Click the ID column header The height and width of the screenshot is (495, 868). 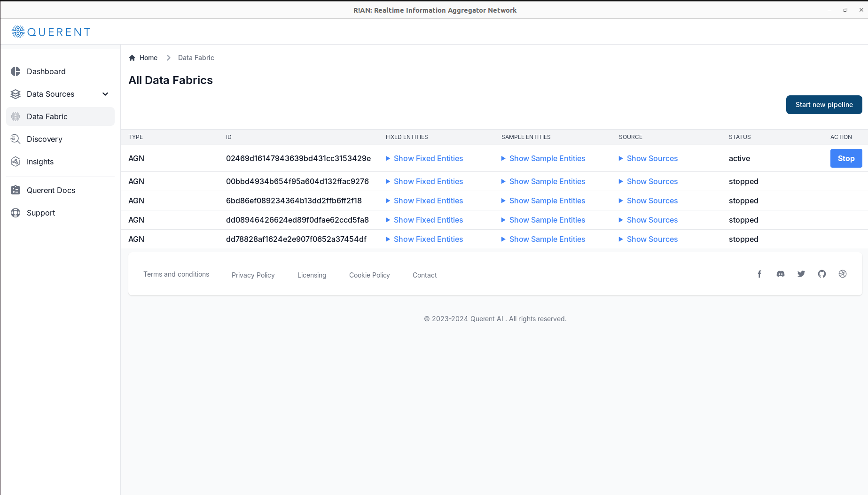tap(229, 137)
